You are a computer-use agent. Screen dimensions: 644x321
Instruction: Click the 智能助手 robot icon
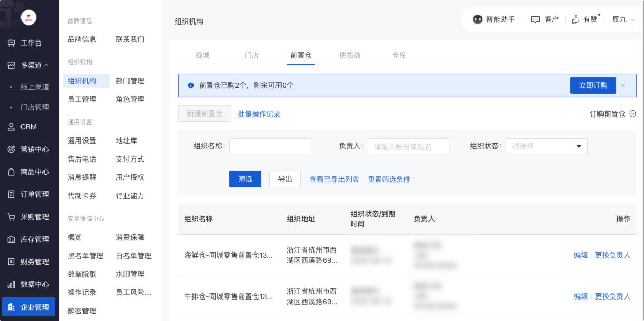point(478,19)
